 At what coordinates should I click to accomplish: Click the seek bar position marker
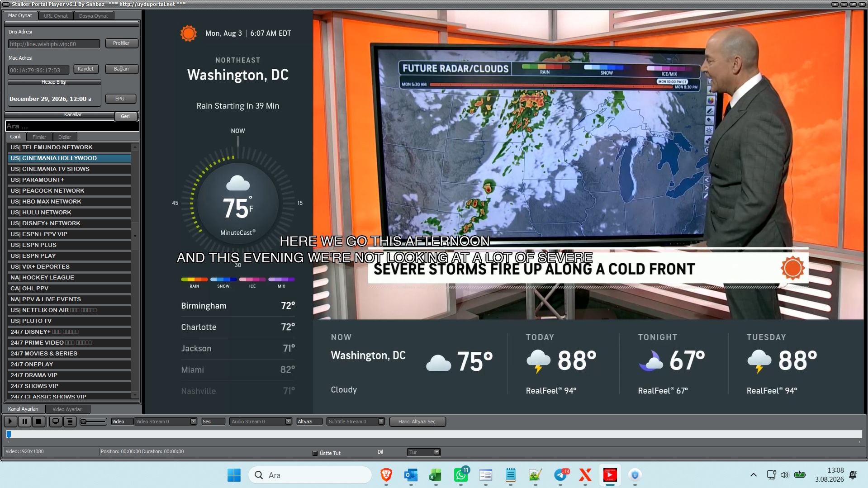pos(9,434)
